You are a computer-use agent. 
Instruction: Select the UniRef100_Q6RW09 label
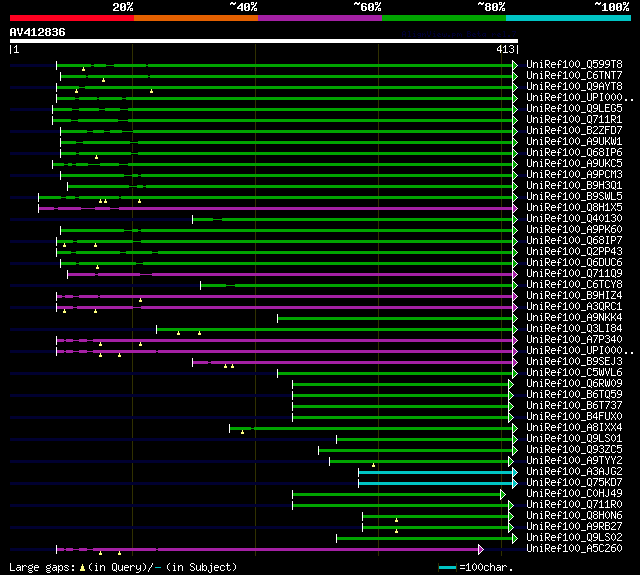click(x=574, y=384)
